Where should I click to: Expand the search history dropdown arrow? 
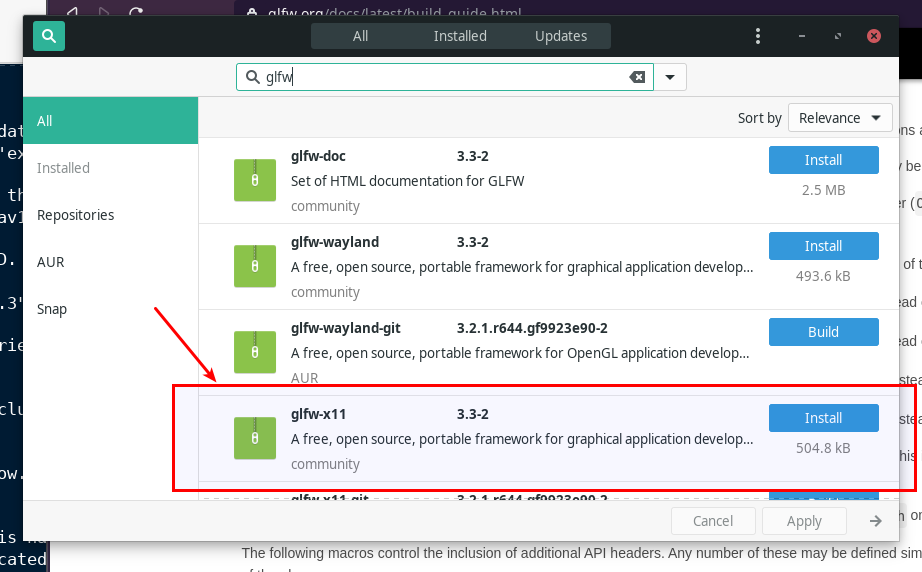[670, 77]
